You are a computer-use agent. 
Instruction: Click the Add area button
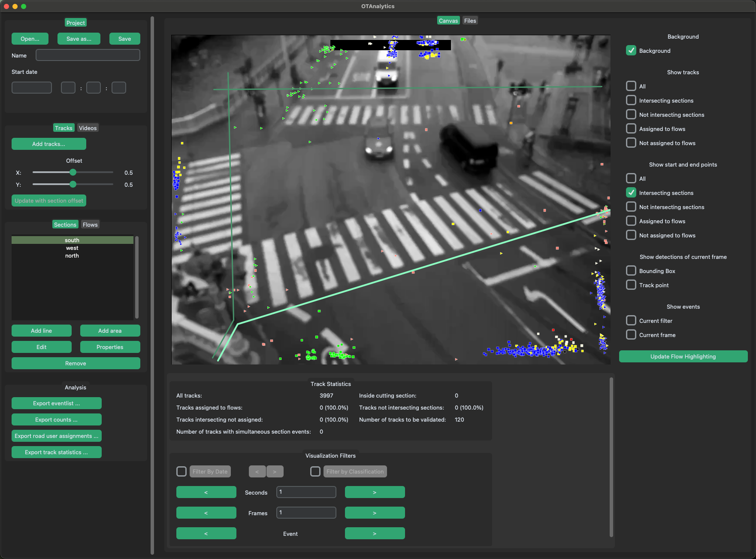coord(110,331)
